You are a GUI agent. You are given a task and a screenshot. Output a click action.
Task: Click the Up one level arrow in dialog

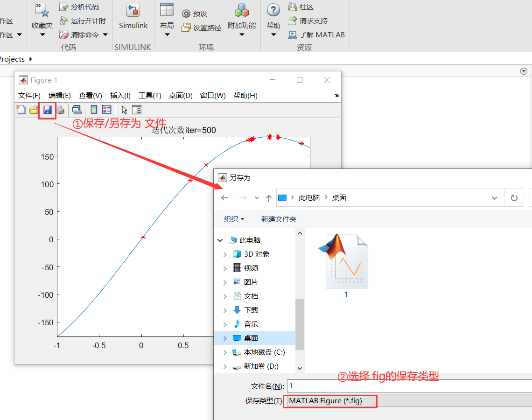pyautogui.click(x=269, y=198)
